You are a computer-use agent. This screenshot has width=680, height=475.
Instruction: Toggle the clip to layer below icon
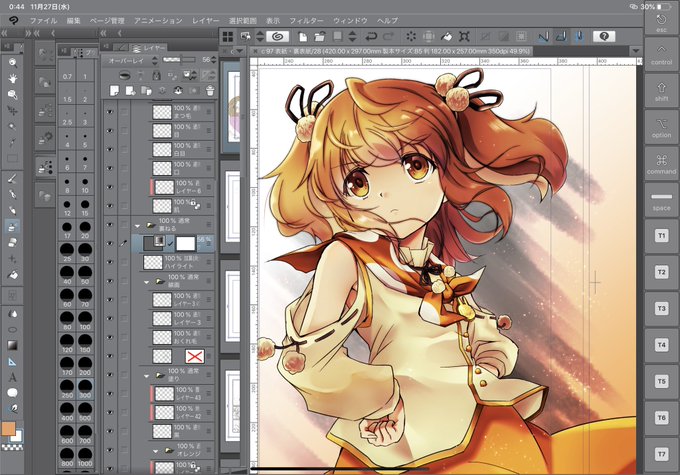click(124, 75)
